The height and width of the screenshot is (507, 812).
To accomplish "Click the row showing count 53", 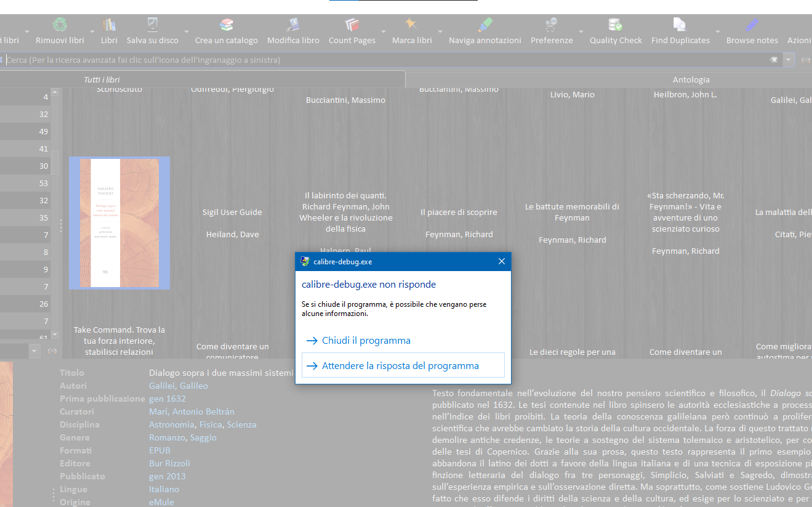I will coord(25,183).
